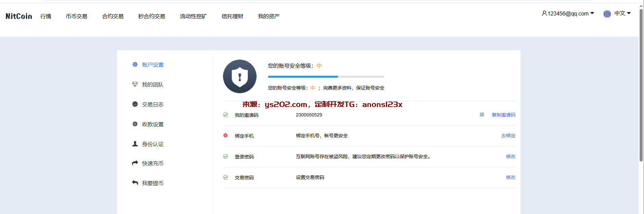Image resolution: width=644 pixels, height=214 pixels.
Task: Click the green check icon beside 登录密码
Action: coord(225,156)
